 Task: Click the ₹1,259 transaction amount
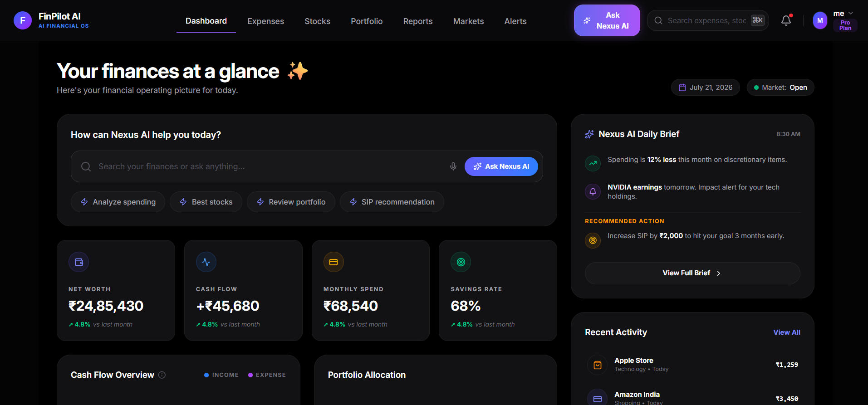786,365
